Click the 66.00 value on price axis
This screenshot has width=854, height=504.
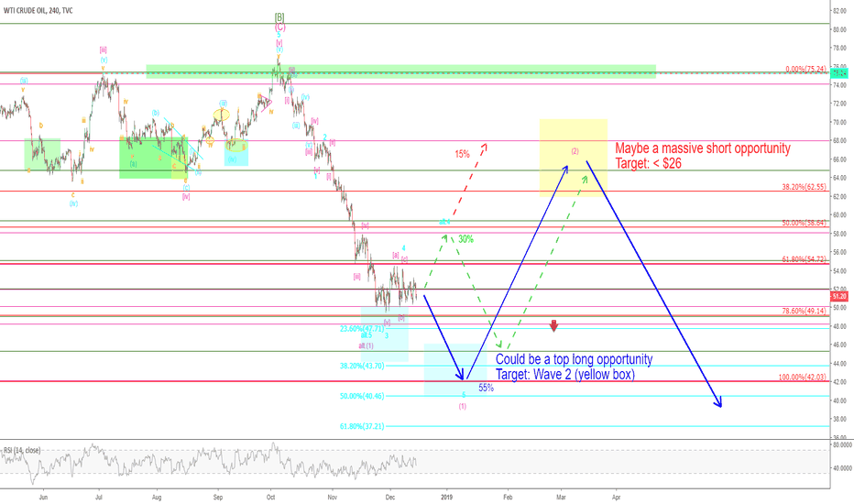point(839,159)
